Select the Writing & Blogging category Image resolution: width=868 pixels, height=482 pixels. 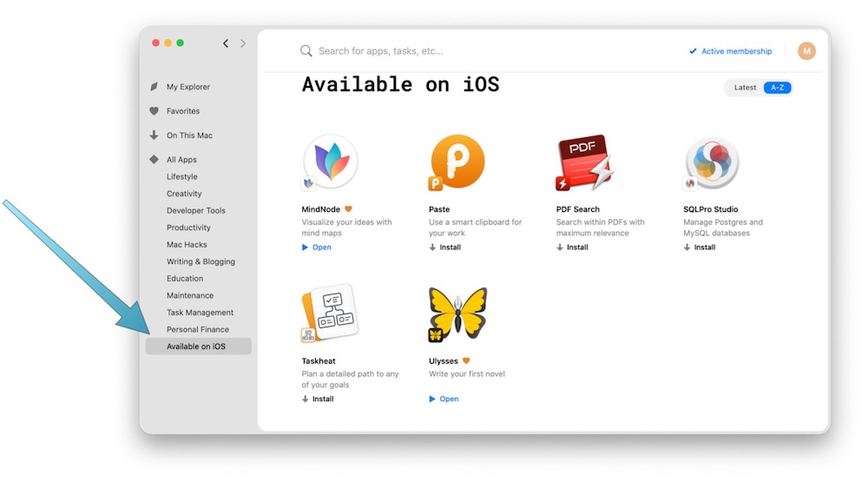tap(201, 261)
